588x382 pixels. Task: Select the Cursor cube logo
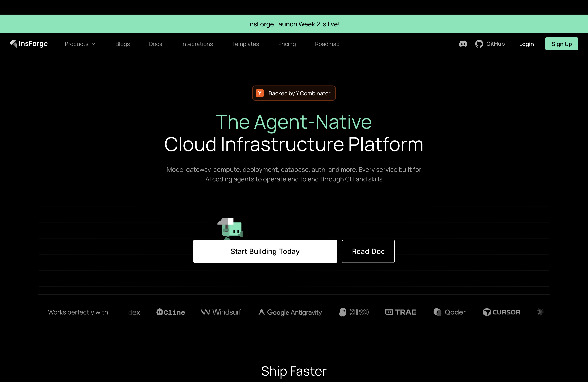pos(501,312)
